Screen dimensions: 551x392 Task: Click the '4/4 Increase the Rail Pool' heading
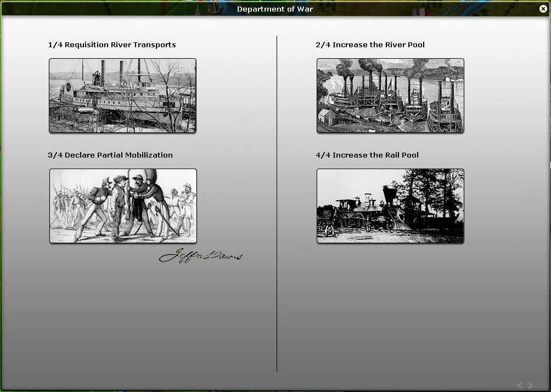367,155
